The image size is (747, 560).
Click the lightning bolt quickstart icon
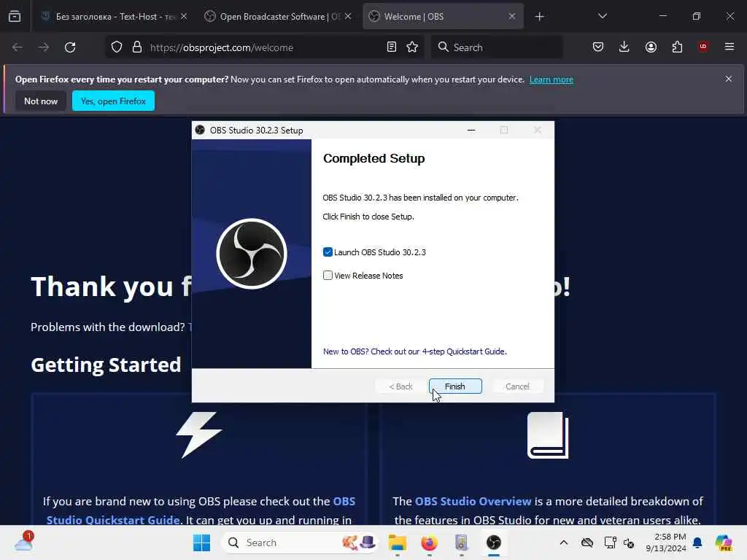coord(198,435)
